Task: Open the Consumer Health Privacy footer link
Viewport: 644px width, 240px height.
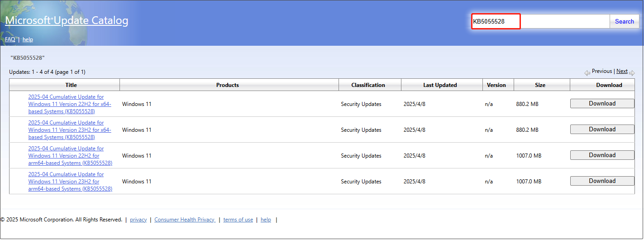Action: [184, 220]
